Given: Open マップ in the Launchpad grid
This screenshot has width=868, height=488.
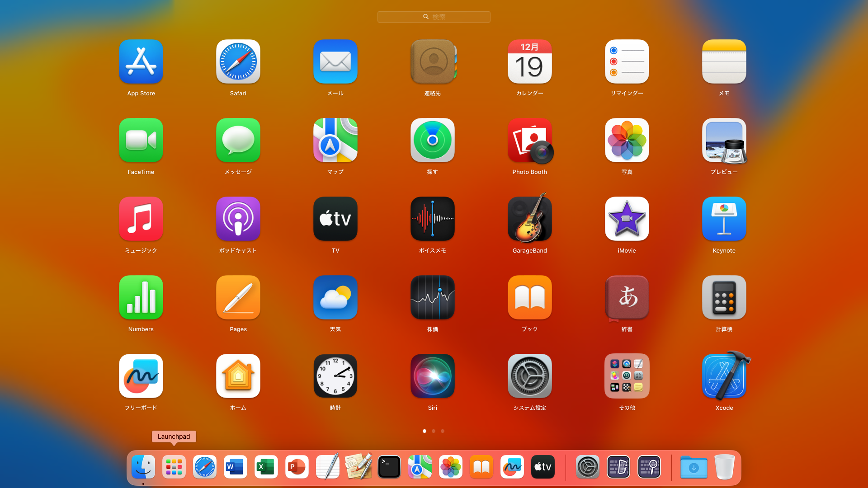Looking at the screenshot, I should [x=335, y=140].
